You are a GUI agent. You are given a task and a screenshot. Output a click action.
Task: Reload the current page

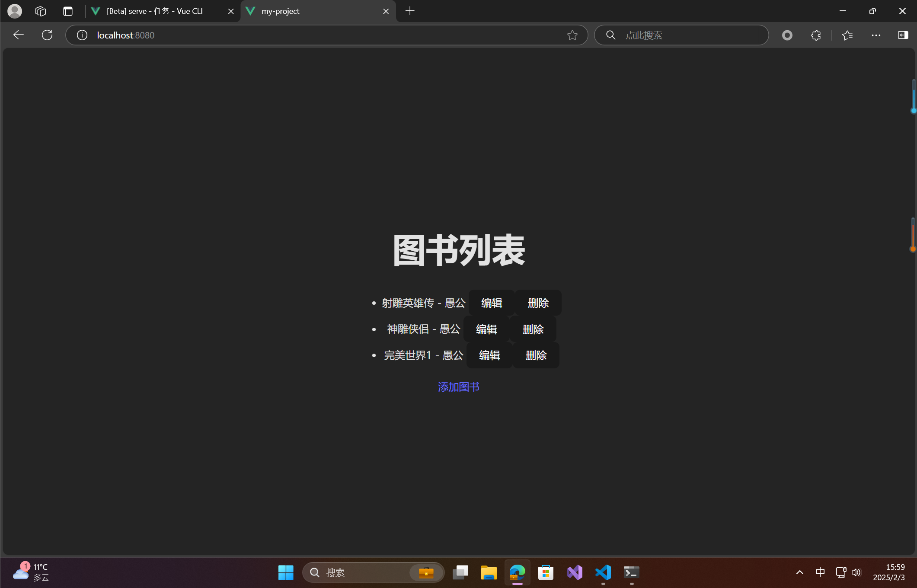pyautogui.click(x=47, y=35)
